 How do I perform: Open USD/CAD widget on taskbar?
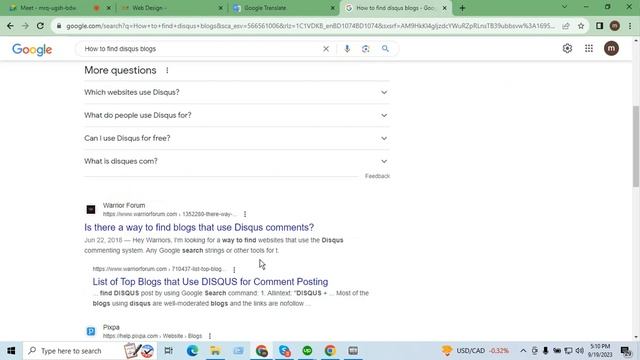tap(476, 351)
